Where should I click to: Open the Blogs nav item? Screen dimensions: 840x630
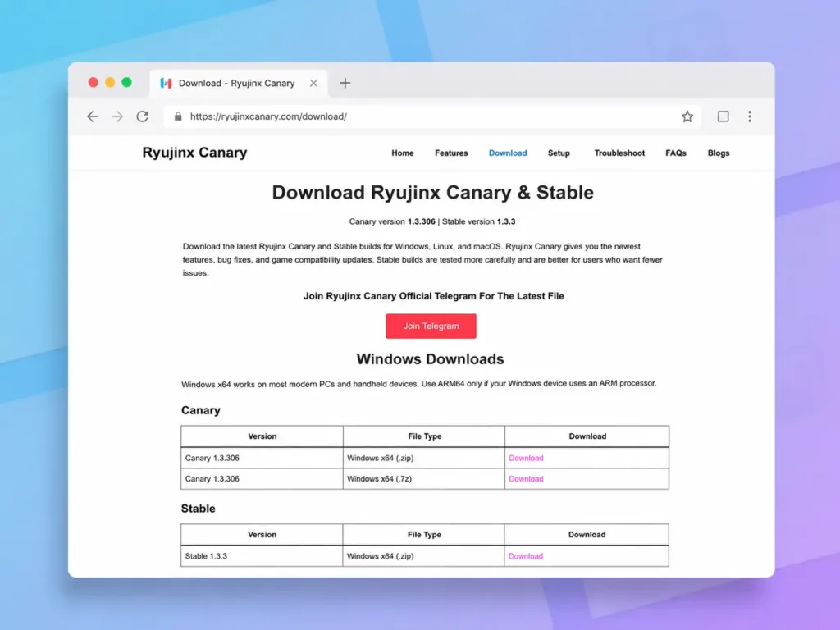(x=719, y=153)
